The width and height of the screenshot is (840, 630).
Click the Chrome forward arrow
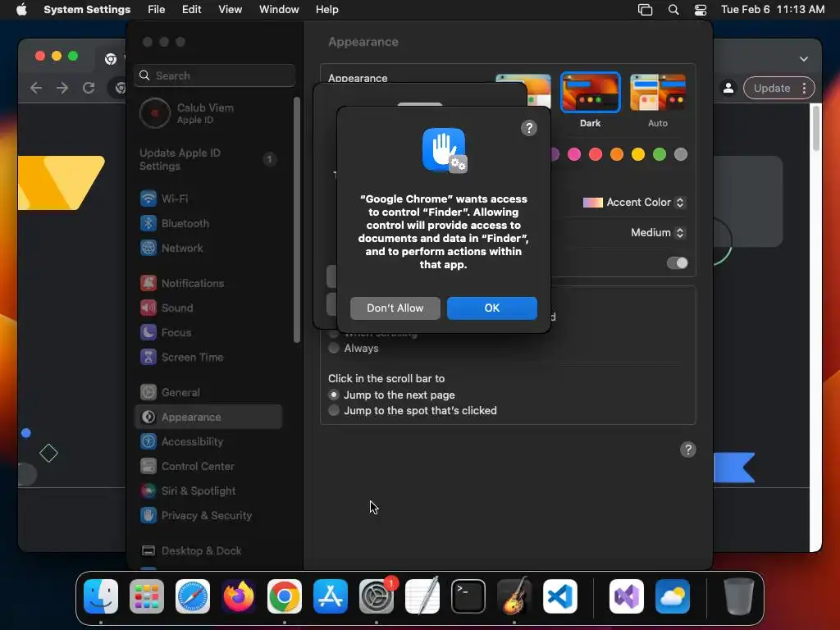(62, 88)
